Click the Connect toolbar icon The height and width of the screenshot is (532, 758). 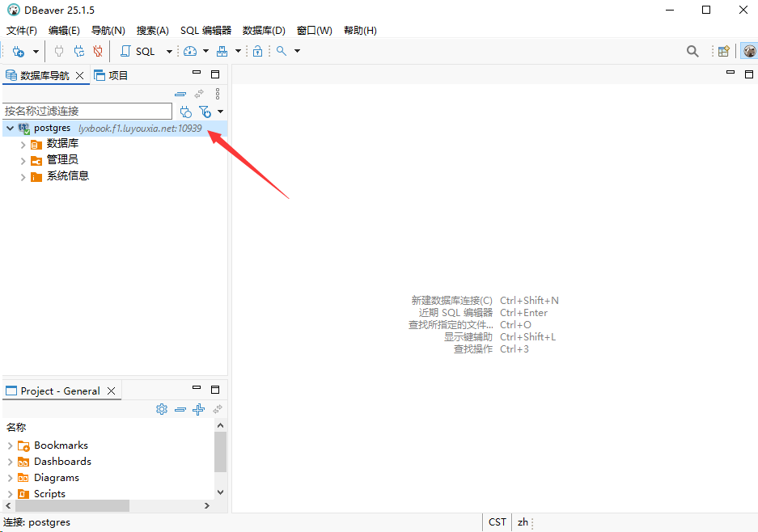(x=59, y=51)
